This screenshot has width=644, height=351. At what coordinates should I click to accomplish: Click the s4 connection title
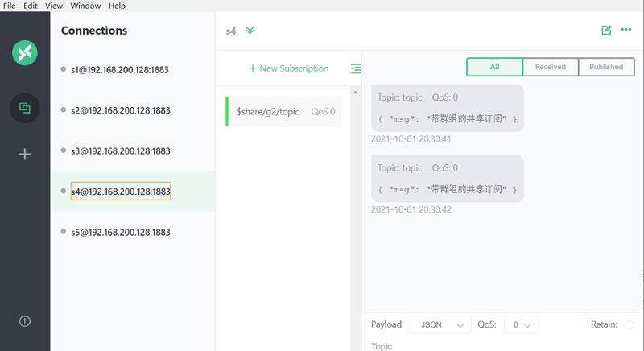coord(231,31)
